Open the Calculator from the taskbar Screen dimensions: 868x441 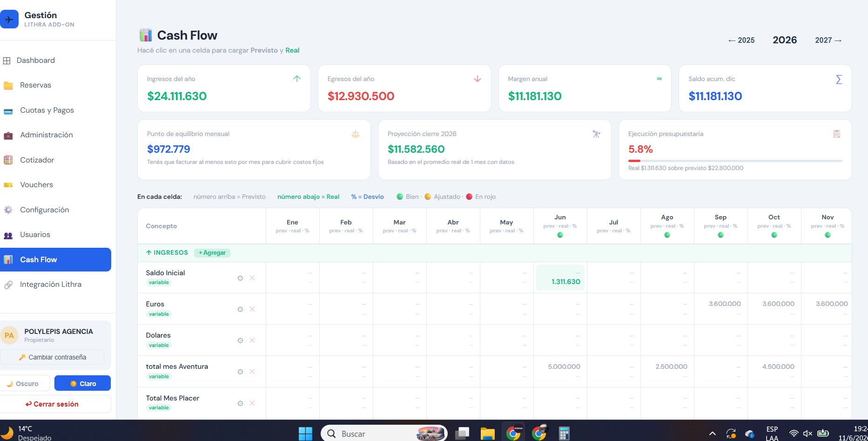(x=564, y=434)
